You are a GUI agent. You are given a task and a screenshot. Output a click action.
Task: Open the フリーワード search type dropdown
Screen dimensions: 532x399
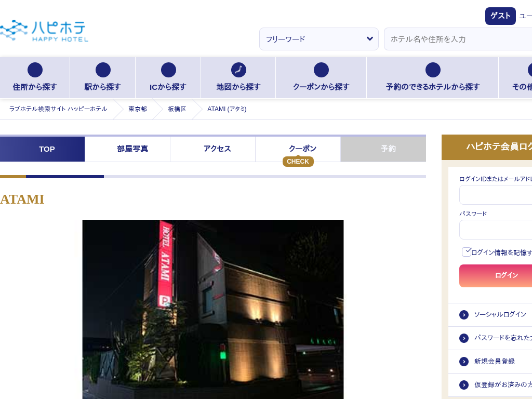click(319, 39)
